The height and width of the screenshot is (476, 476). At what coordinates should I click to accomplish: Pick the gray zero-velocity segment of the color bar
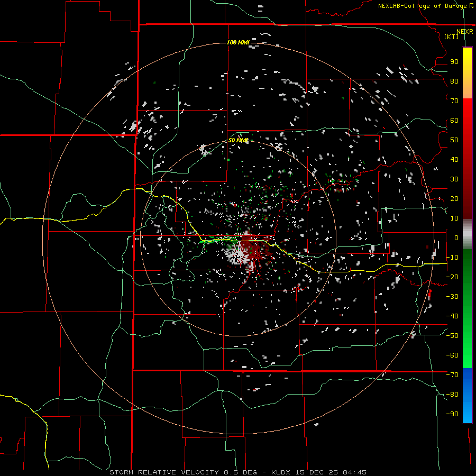(467, 234)
